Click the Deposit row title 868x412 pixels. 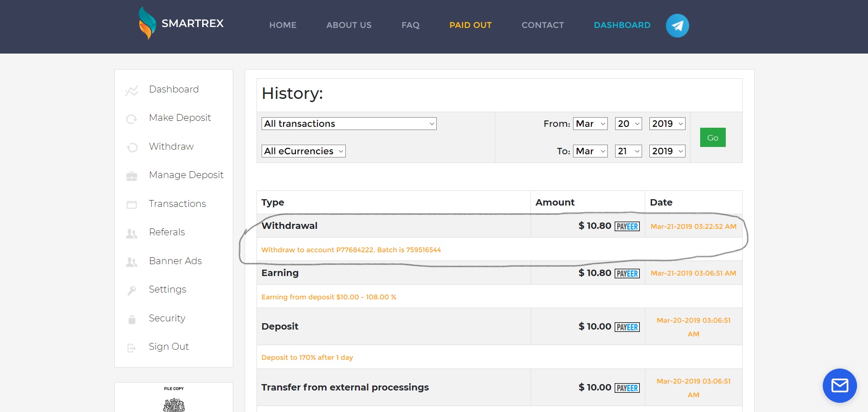click(x=280, y=326)
